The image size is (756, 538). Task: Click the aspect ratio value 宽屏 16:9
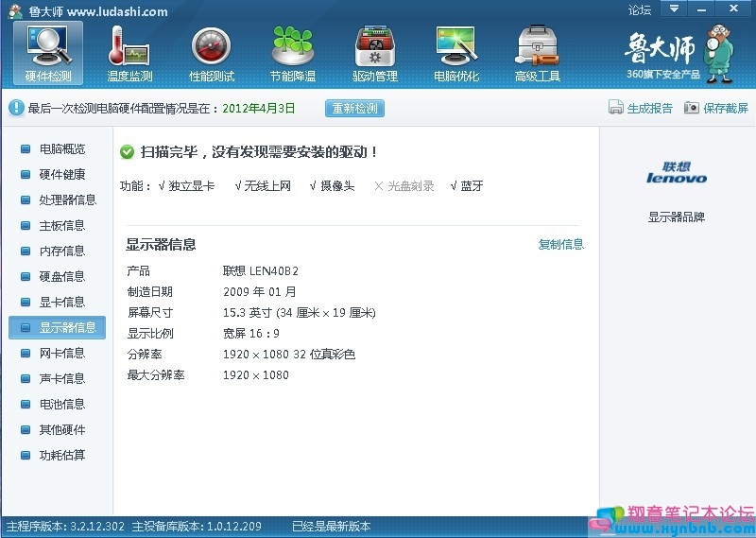click(x=250, y=334)
